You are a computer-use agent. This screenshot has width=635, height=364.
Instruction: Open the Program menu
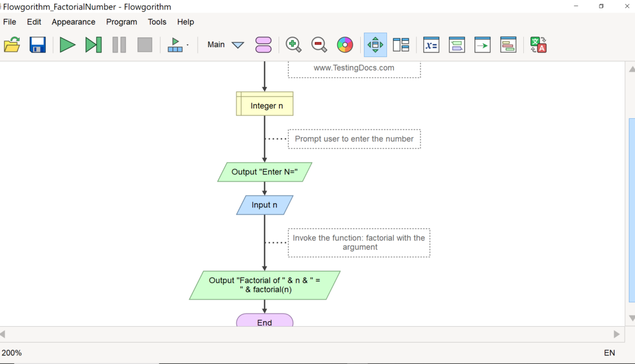(x=122, y=22)
